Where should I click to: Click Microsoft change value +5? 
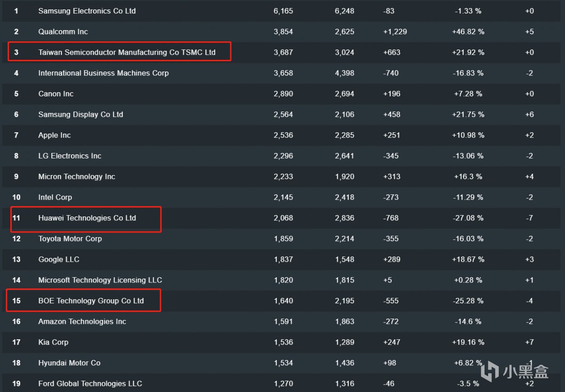click(x=388, y=280)
